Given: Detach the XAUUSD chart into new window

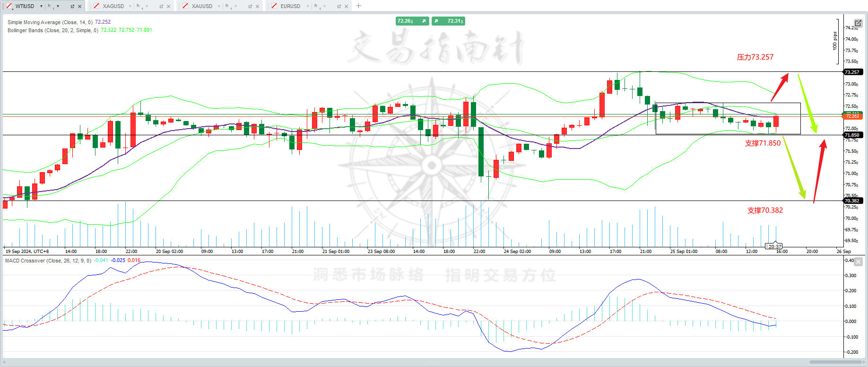Looking at the screenshot, I should click(250, 7).
